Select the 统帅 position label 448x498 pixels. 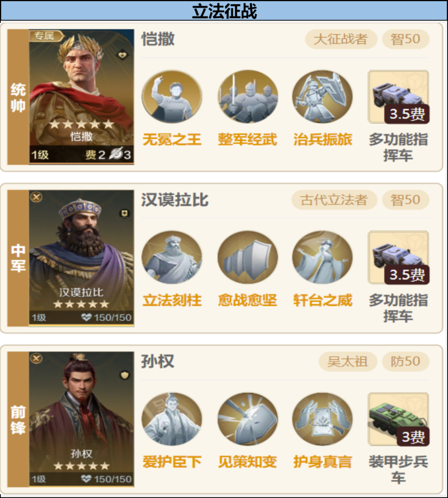pos(18,97)
